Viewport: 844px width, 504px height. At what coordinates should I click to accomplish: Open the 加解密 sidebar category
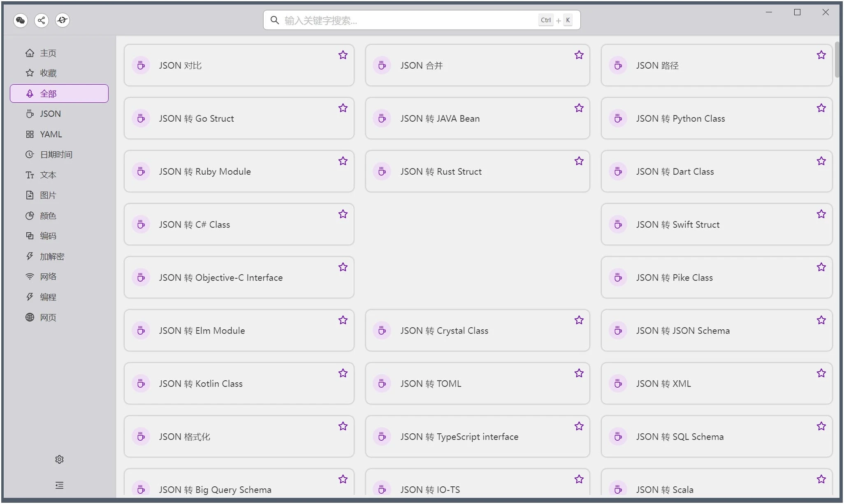(x=52, y=257)
